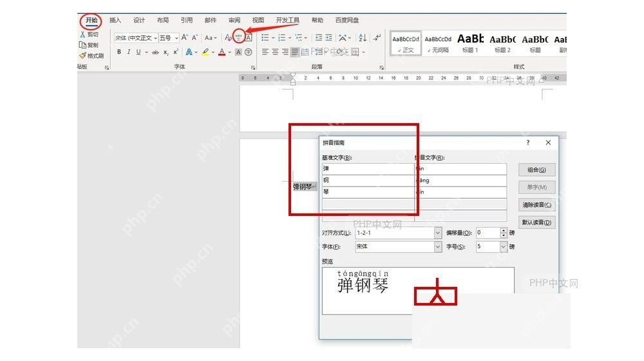
Task: Apply a multilevel list
Action: (299, 38)
